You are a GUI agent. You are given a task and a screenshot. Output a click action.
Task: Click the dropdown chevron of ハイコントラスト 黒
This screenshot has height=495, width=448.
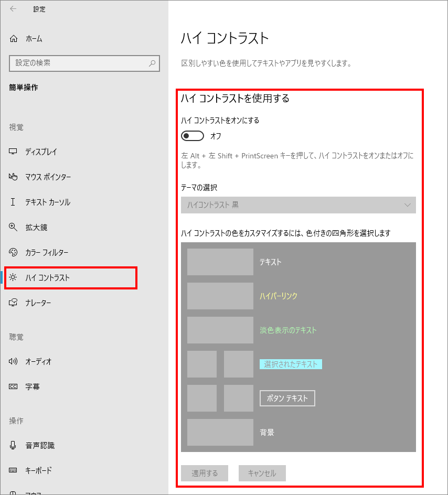coord(407,205)
